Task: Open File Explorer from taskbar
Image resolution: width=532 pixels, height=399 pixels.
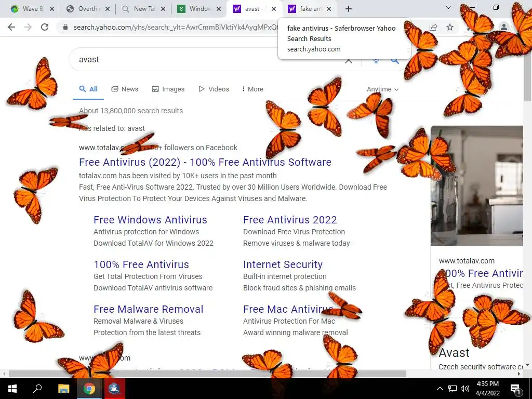Action: pos(63,389)
